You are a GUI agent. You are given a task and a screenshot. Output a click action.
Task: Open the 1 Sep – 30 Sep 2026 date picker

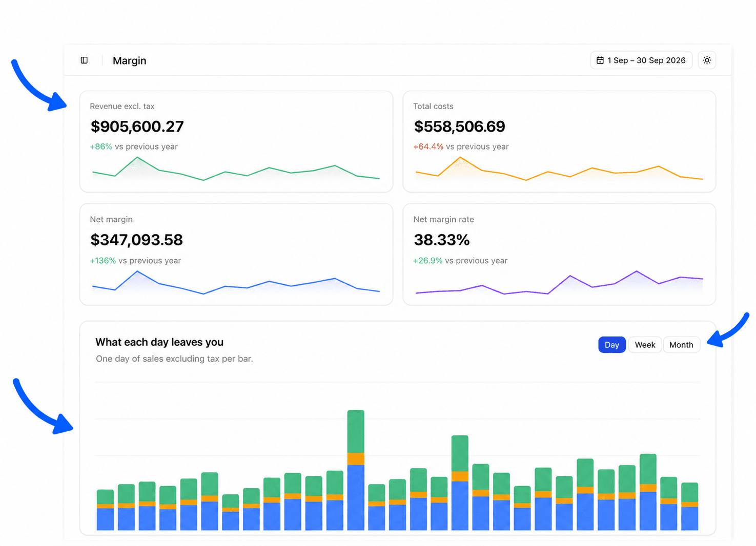coord(641,60)
